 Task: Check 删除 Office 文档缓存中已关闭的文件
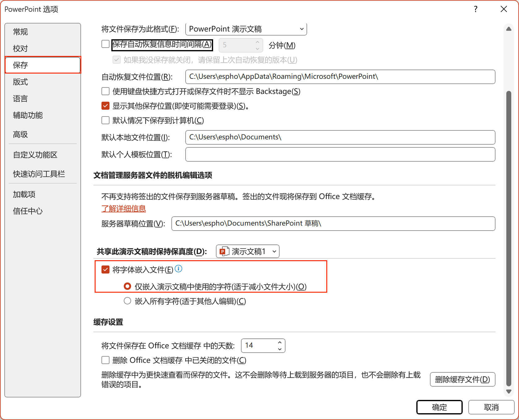coord(105,360)
